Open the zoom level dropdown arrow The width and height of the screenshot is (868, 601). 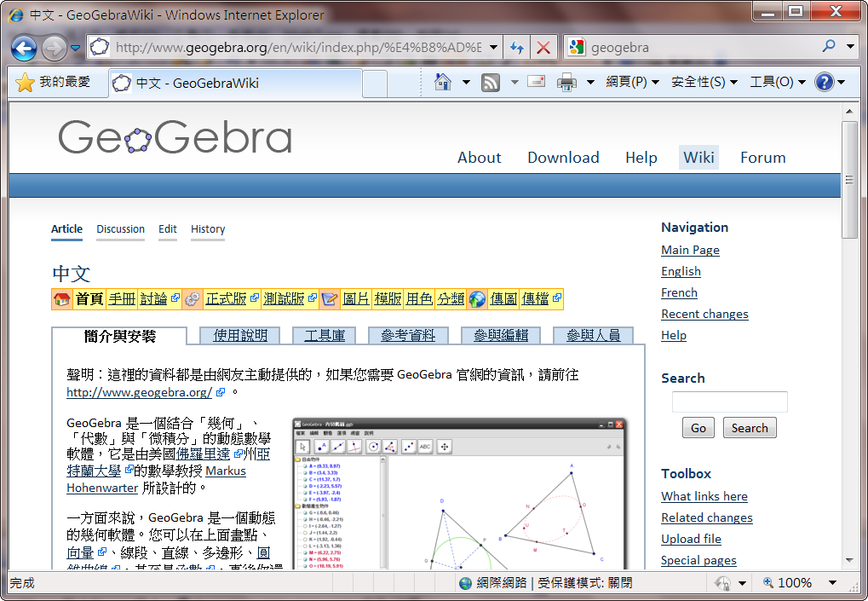tap(832, 583)
